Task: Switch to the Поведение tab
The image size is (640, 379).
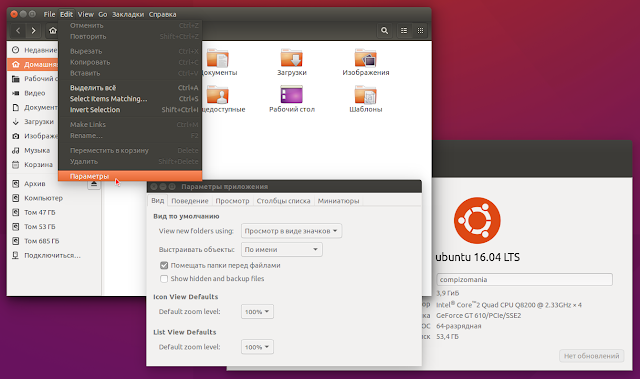Action: click(x=190, y=201)
